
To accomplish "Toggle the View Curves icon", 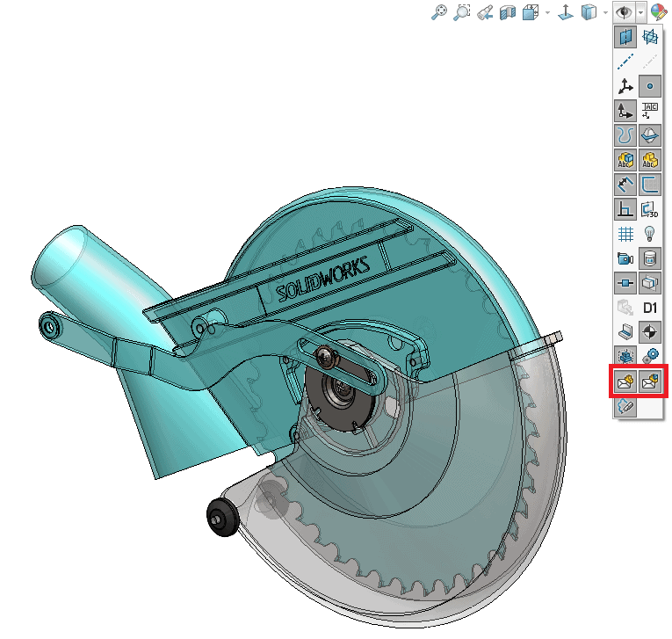I will click(625, 135).
